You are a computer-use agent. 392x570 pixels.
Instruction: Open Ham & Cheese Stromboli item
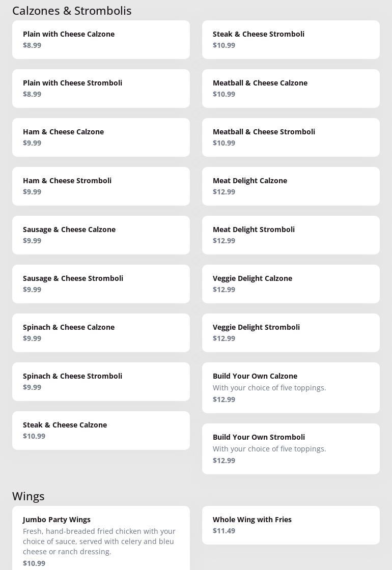point(101,186)
